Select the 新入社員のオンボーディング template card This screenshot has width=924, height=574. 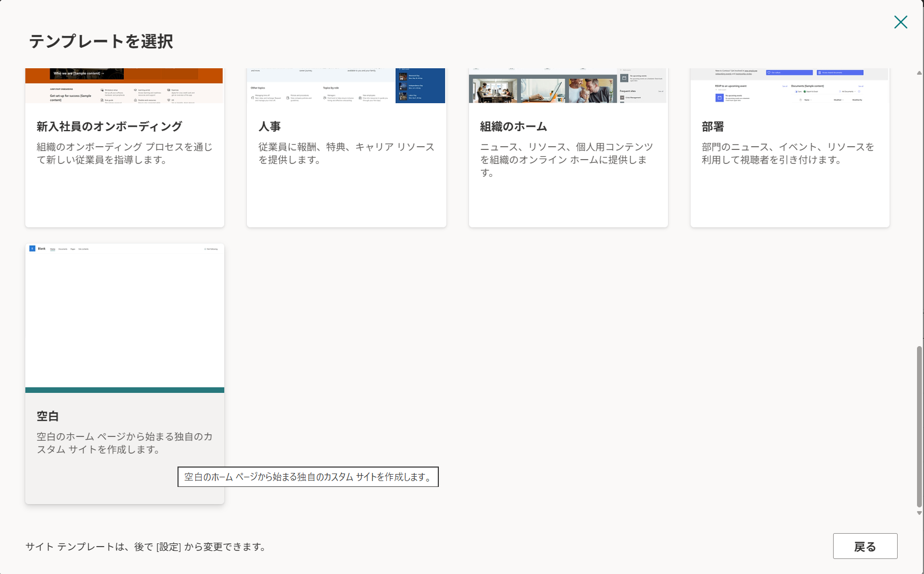click(125, 148)
